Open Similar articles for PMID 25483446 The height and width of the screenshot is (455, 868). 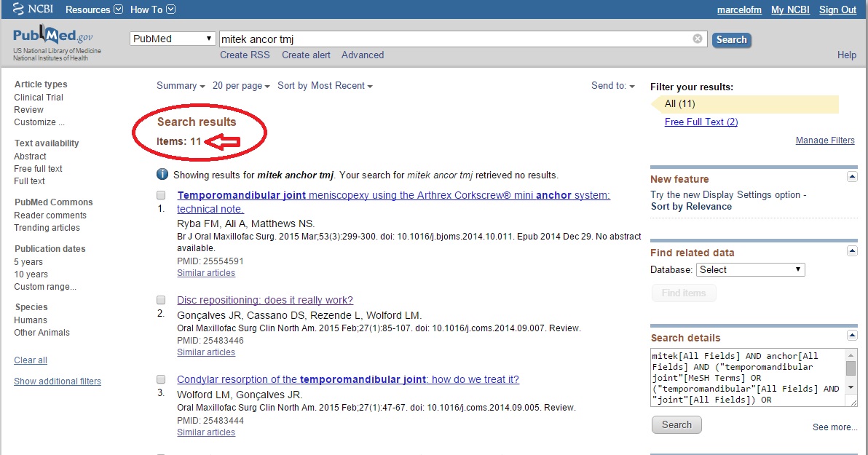coord(206,352)
